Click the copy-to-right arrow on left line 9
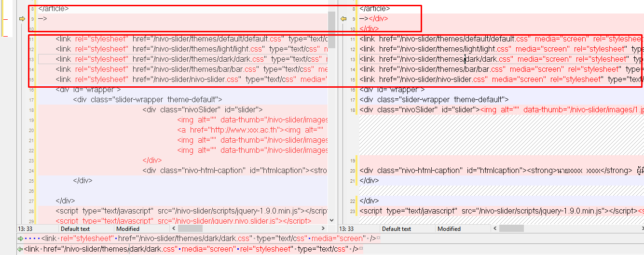 point(22,19)
